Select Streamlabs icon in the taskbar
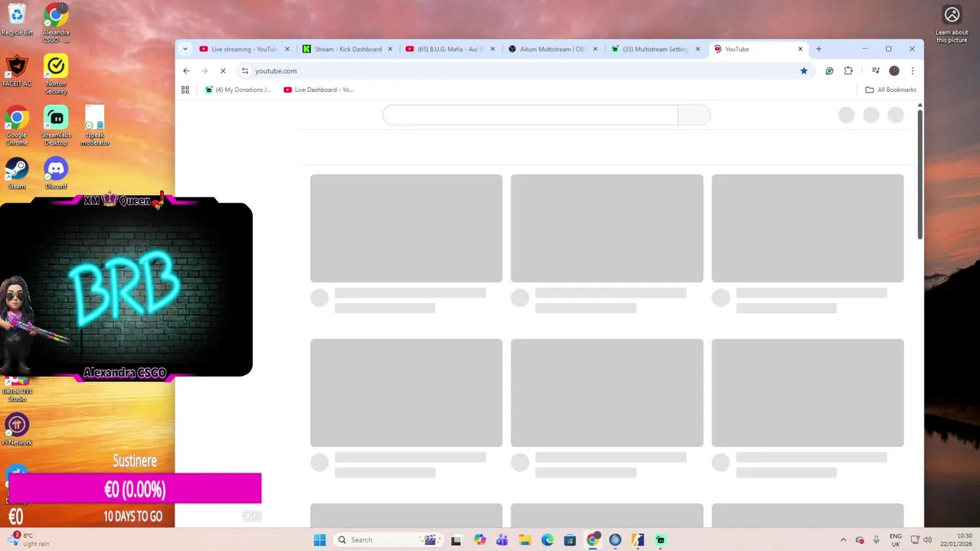The height and width of the screenshot is (551, 980). 660,540
